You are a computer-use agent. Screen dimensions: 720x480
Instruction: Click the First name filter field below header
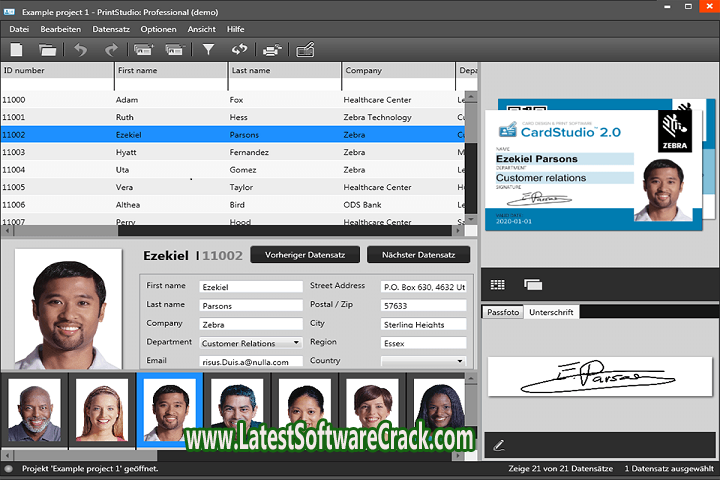171,85
